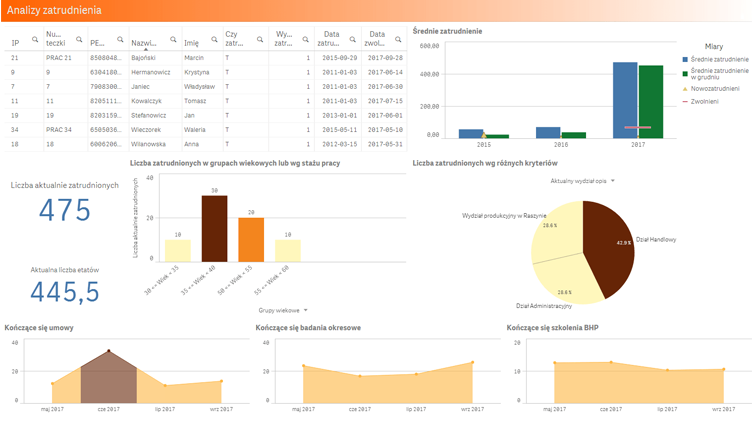Image resolution: width=753 pixels, height=429 pixels.
Task: Click search icon in Data zatrudnienia column
Action: pos(349,39)
